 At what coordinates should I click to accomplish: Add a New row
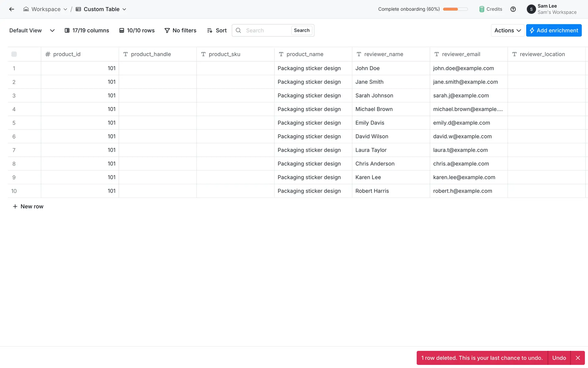point(28,206)
